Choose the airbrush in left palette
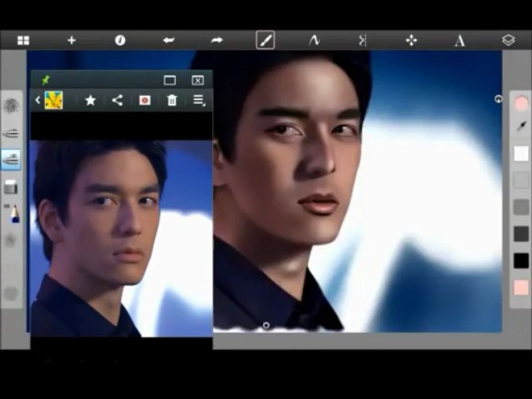 (x=11, y=133)
